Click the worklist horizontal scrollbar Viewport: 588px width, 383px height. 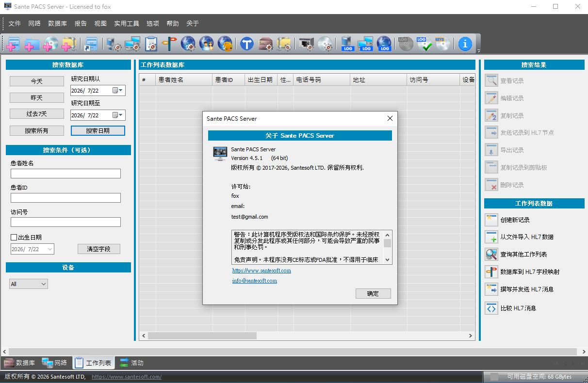307,335
